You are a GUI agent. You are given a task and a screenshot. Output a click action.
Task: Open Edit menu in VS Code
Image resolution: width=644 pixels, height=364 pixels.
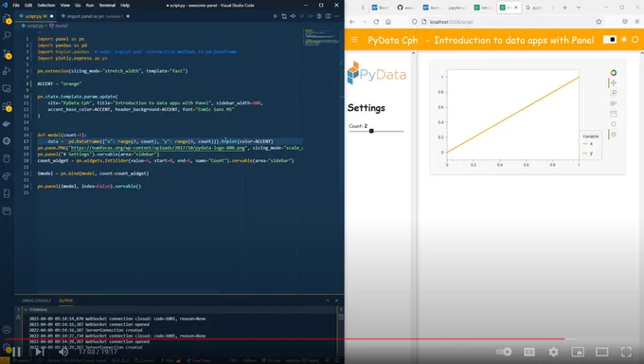[28, 6]
